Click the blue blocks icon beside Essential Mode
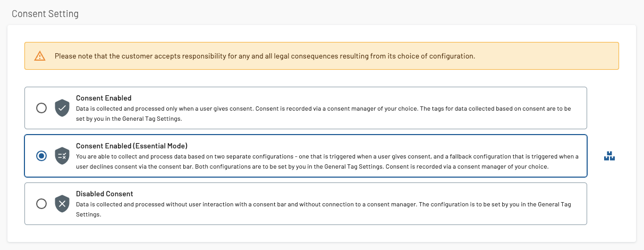The height and width of the screenshot is (250, 644). [609, 156]
